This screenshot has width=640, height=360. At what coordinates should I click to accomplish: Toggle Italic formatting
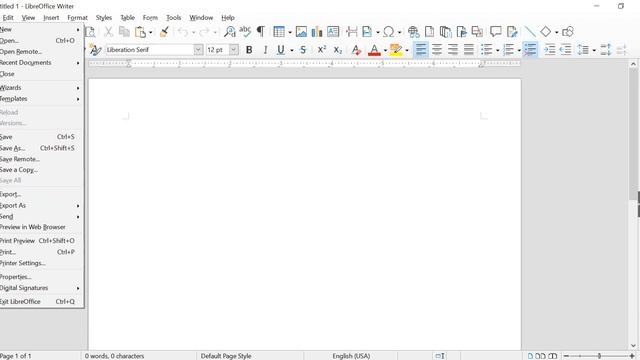265,50
